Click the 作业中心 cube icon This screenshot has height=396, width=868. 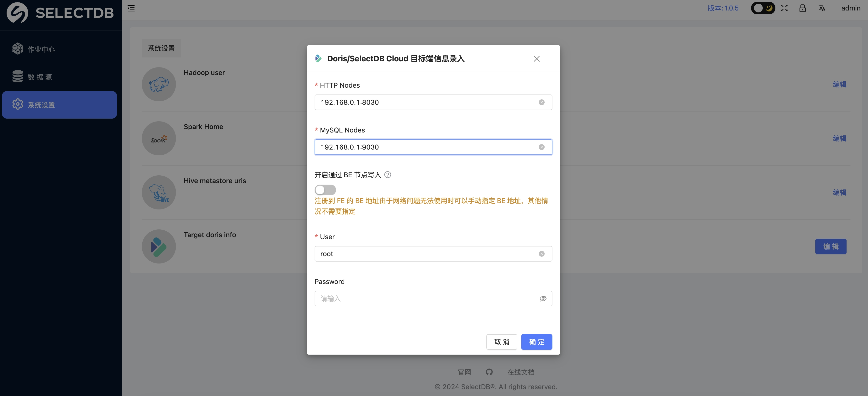point(18,49)
